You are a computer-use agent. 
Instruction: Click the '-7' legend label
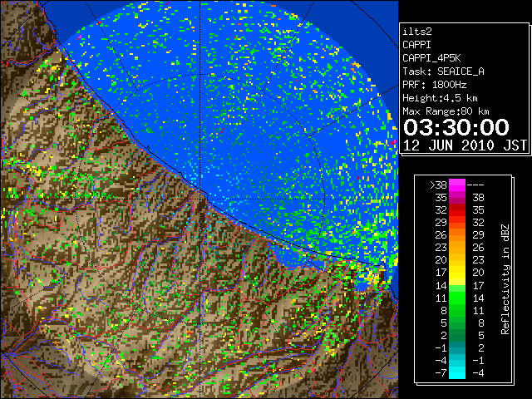pos(441,373)
